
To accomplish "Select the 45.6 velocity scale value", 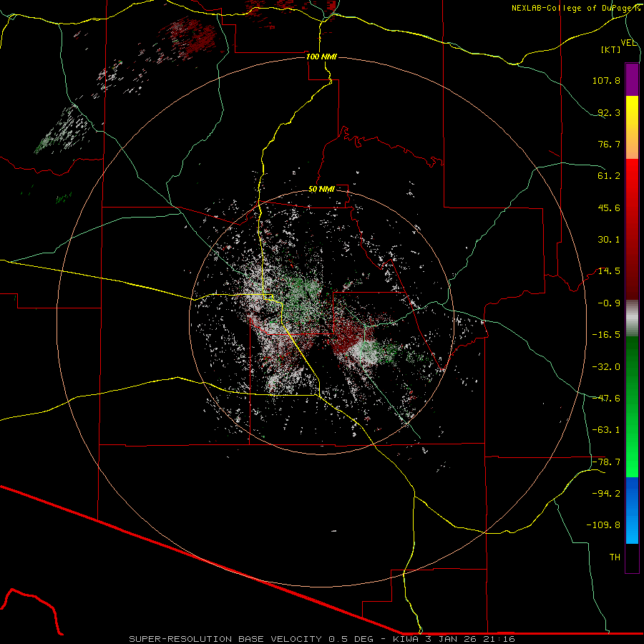I will [609, 208].
